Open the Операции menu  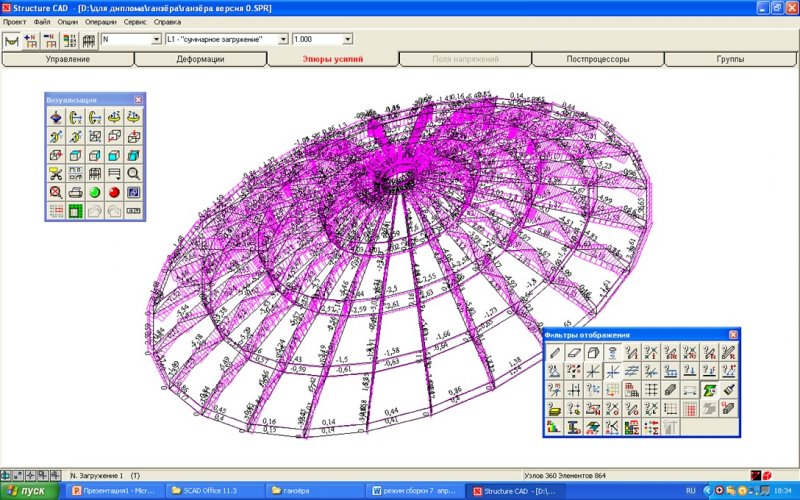100,21
